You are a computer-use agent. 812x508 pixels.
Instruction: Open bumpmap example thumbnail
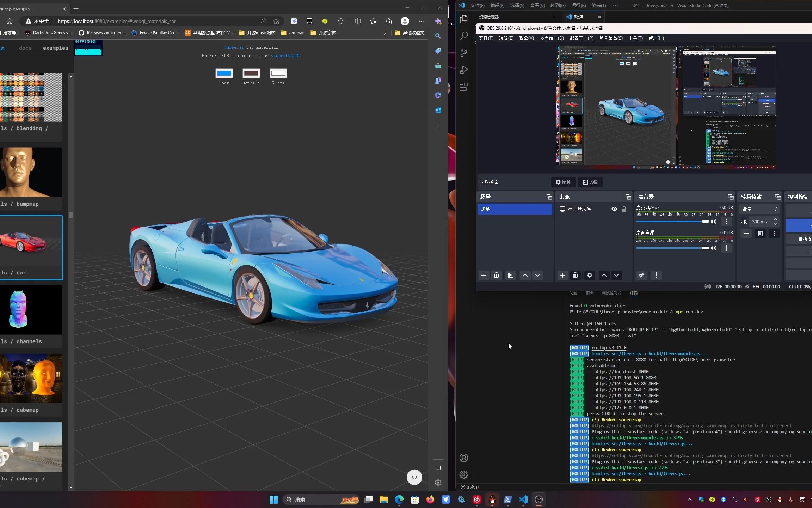31,172
